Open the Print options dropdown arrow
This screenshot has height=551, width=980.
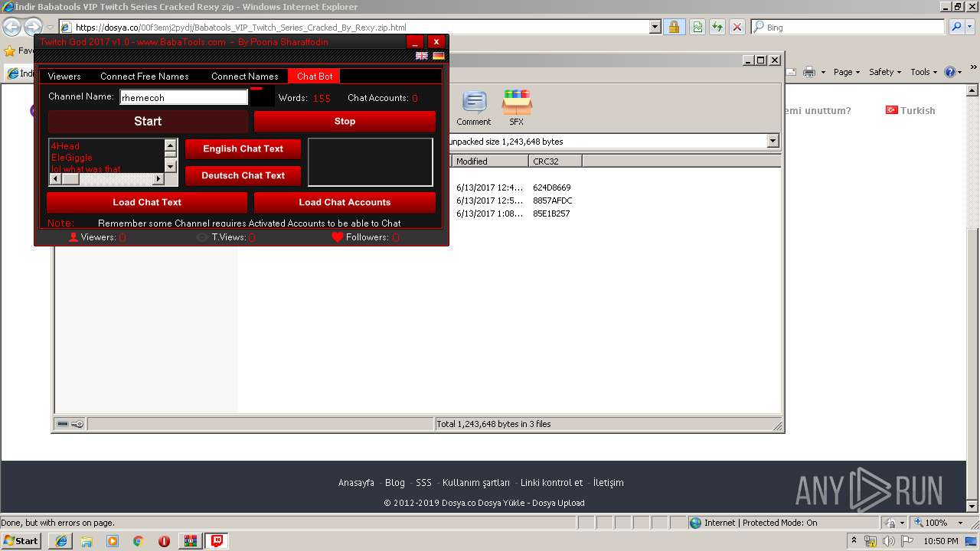click(823, 72)
